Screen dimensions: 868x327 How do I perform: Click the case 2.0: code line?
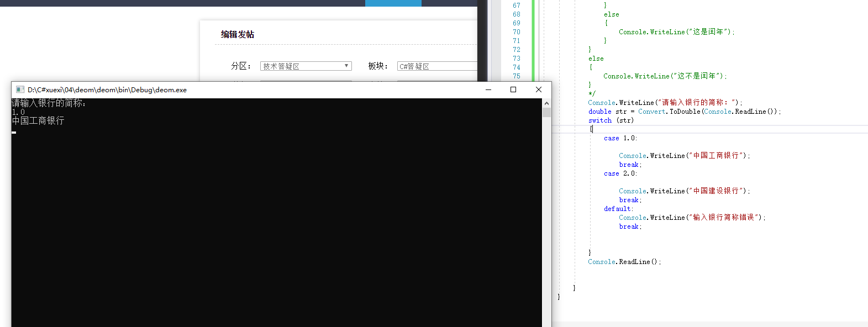pos(620,173)
